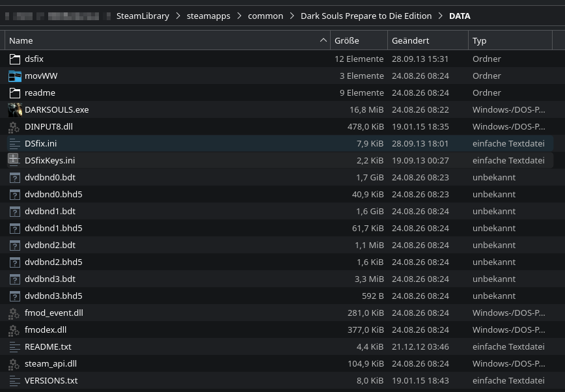Click the 104,9 KiB size cell
This screenshot has width=565, height=392.
[x=365, y=364]
